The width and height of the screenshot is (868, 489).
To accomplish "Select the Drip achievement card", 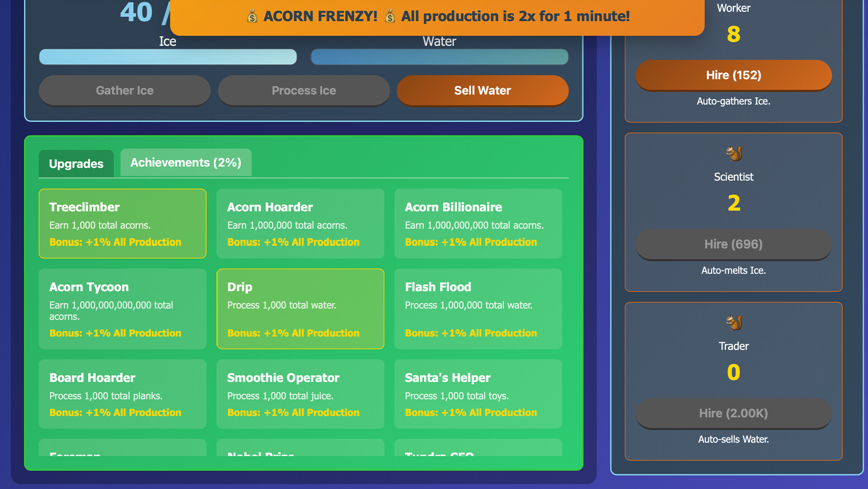I will coord(300,309).
